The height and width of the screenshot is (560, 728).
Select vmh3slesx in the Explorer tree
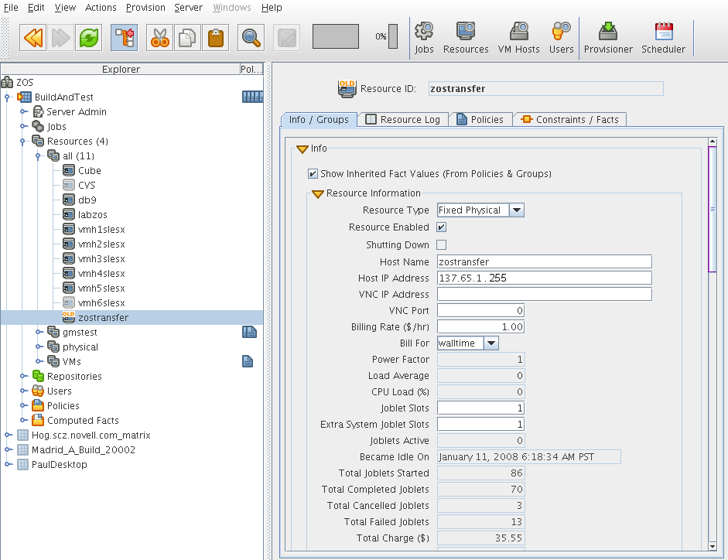(x=101, y=259)
